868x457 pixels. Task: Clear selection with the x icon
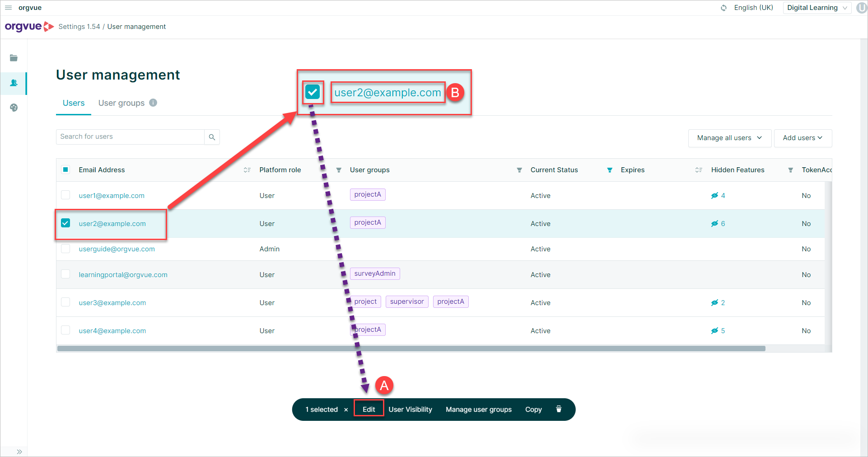click(346, 410)
